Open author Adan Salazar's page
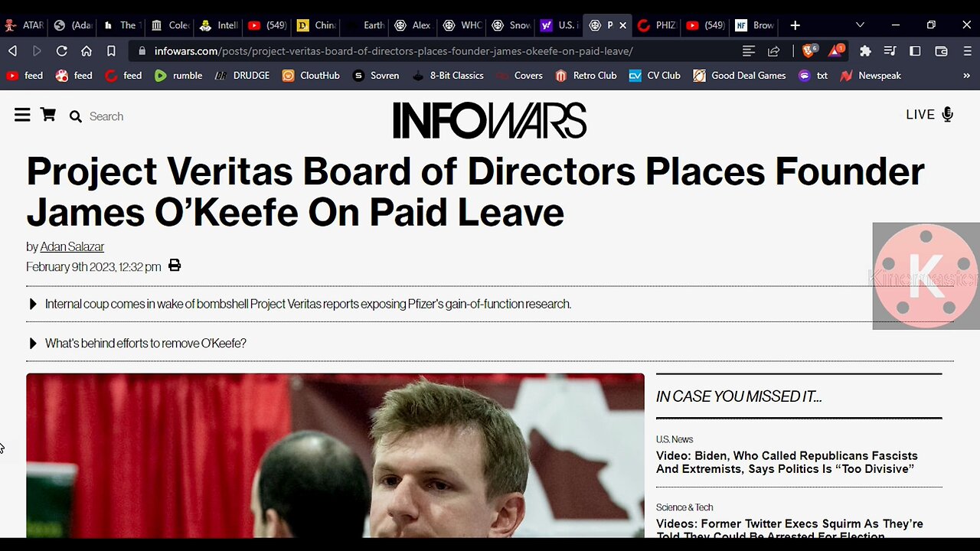Screen dimensions: 980x551 tap(72, 246)
